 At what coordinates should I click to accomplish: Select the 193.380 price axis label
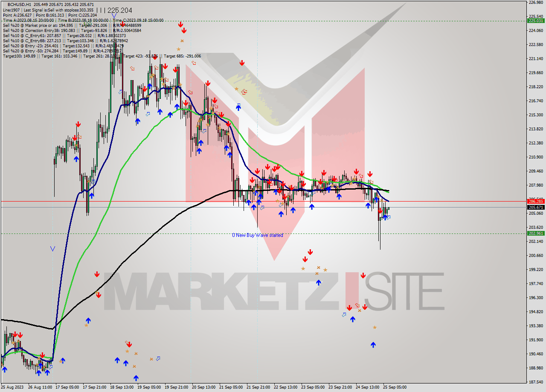click(x=536, y=326)
